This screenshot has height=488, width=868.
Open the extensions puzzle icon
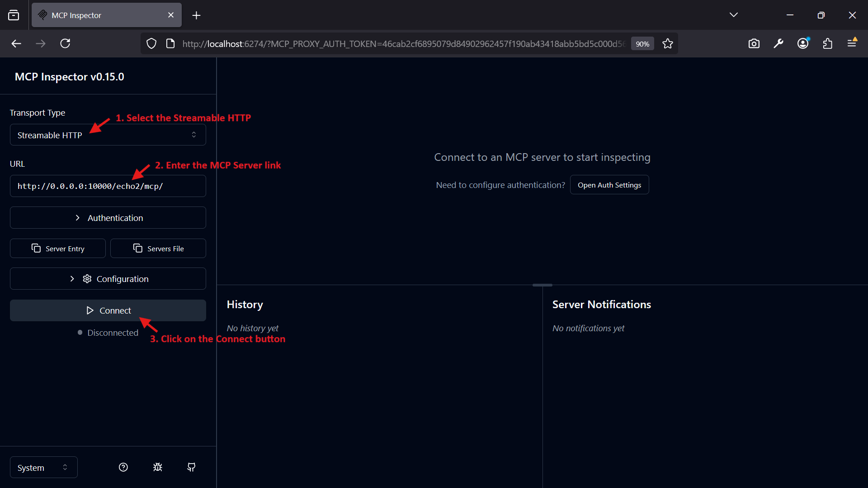point(827,43)
